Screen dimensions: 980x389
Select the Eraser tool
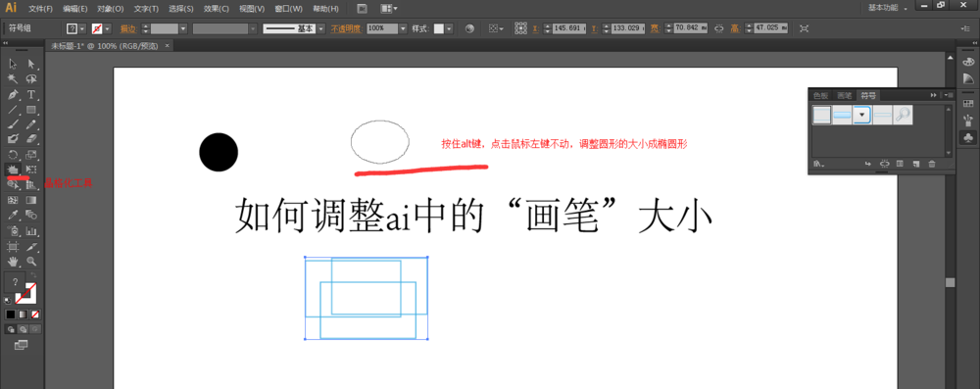tap(30, 138)
